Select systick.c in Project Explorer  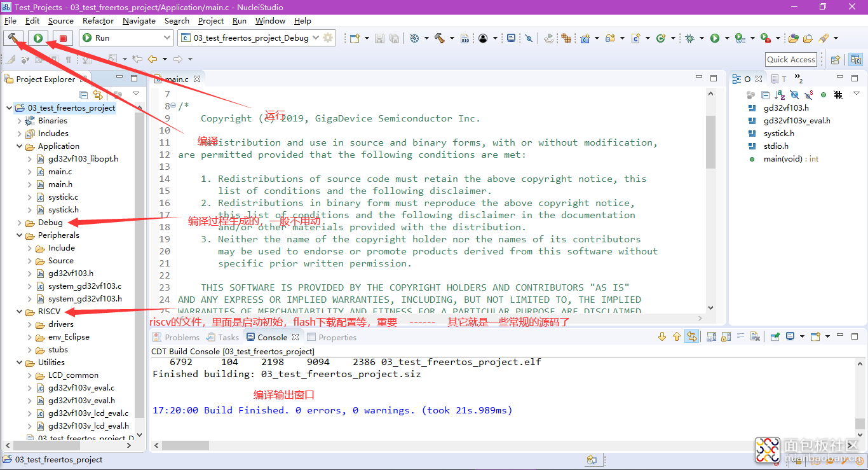[63, 197]
